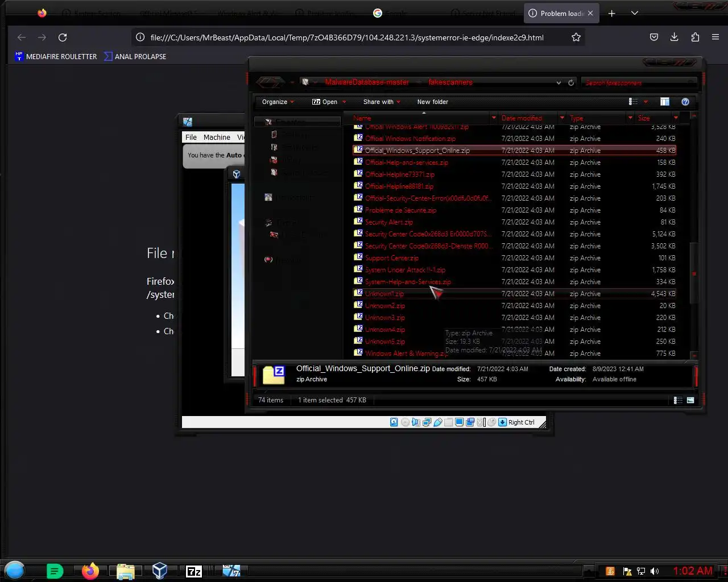
Task: Click VirtualBox display status icon
Action: (459, 422)
